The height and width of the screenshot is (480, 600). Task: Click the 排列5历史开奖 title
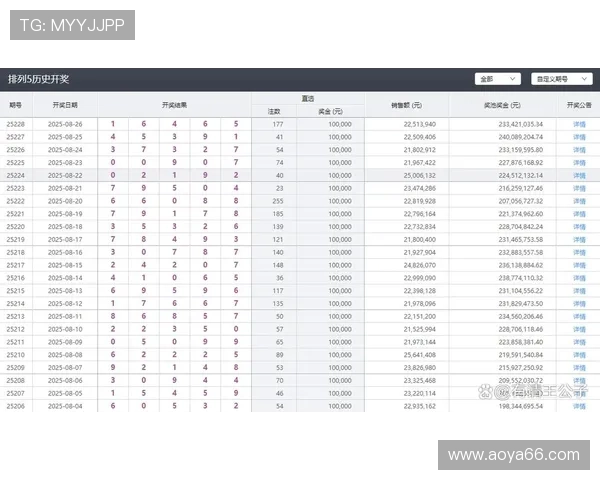[39, 78]
